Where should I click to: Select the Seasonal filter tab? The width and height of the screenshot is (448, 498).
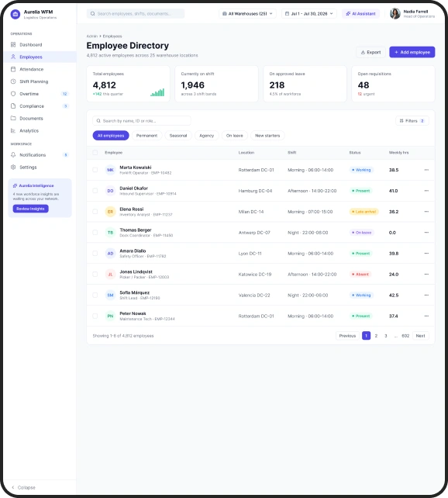[x=178, y=136]
